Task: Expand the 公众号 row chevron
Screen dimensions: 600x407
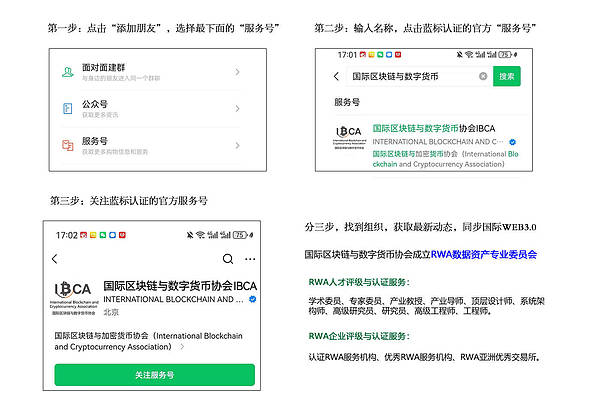Action: pyautogui.click(x=237, y=108)
